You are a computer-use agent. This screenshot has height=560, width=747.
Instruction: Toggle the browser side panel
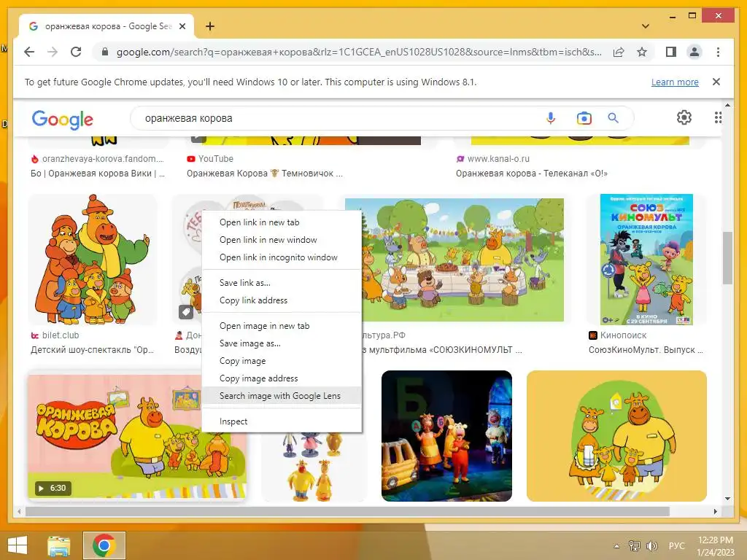(671, 52)
